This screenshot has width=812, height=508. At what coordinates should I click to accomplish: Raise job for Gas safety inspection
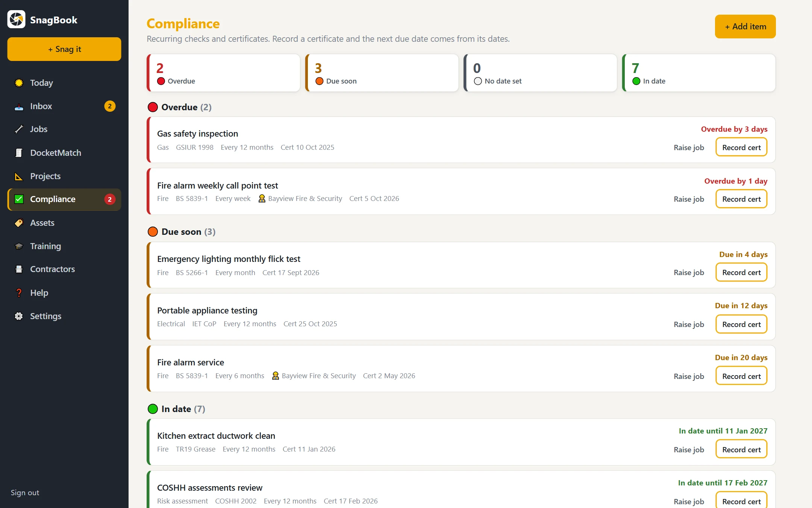[x=689, y=148]
